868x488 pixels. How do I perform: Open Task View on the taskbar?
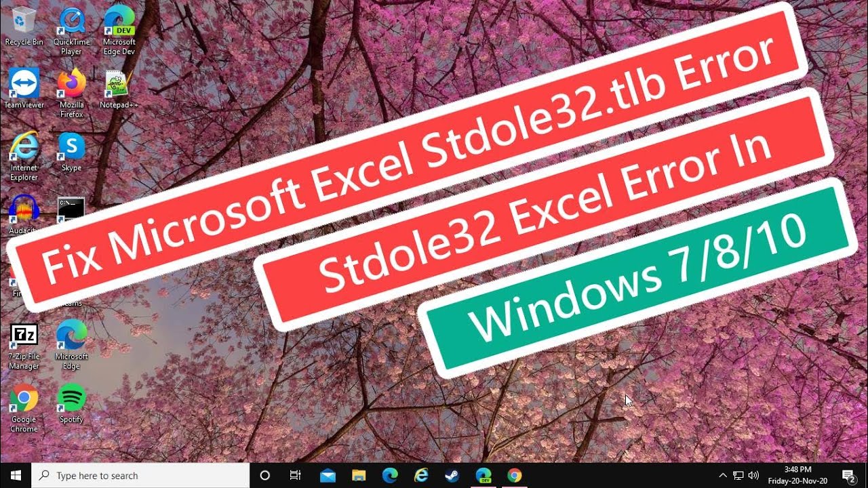295,475
